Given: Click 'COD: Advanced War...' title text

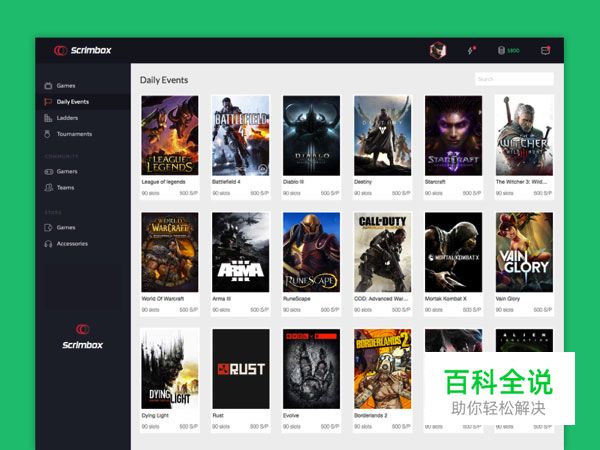Looking at the screenshot, I should coord(381,298).
